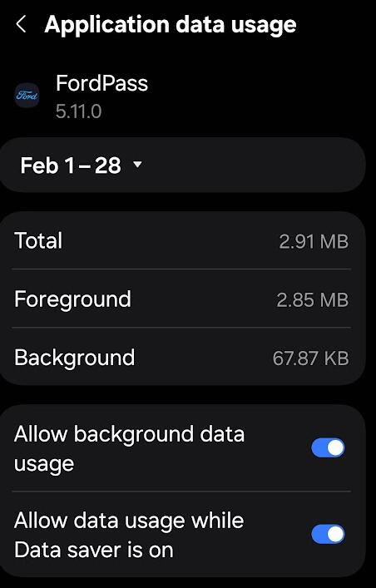Disable data usage while Data saver switch

(328, 534)
